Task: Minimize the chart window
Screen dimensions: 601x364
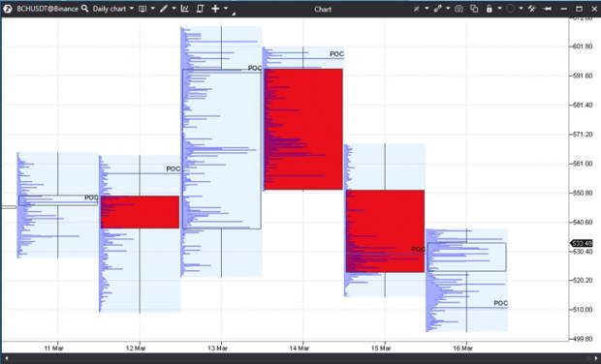Action: coord(564,9)
